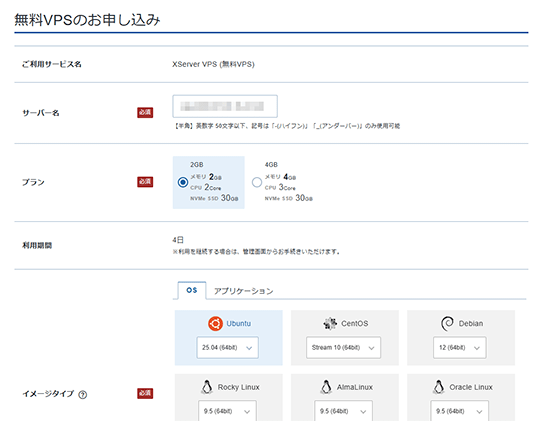Click the Debian swirl logo icon
Viewport: 550px width, 421px height.
point(447,323)
